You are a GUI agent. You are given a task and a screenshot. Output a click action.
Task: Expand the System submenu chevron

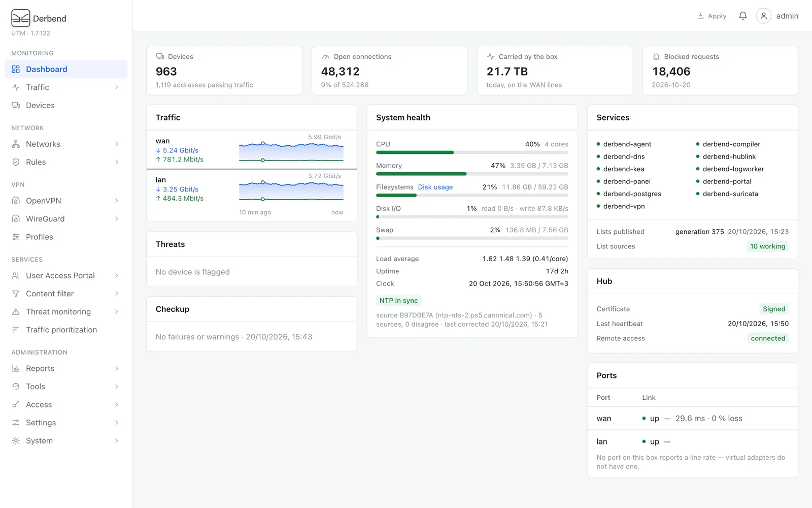pyautogui.click(x=117, y=441)
